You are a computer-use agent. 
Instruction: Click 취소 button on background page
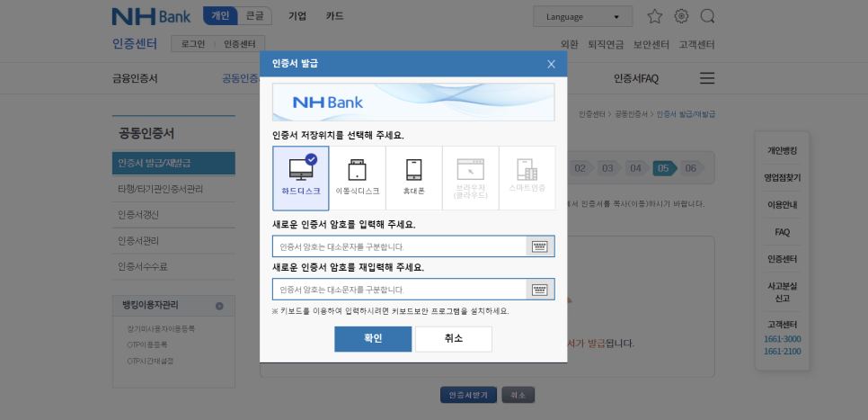518,395
